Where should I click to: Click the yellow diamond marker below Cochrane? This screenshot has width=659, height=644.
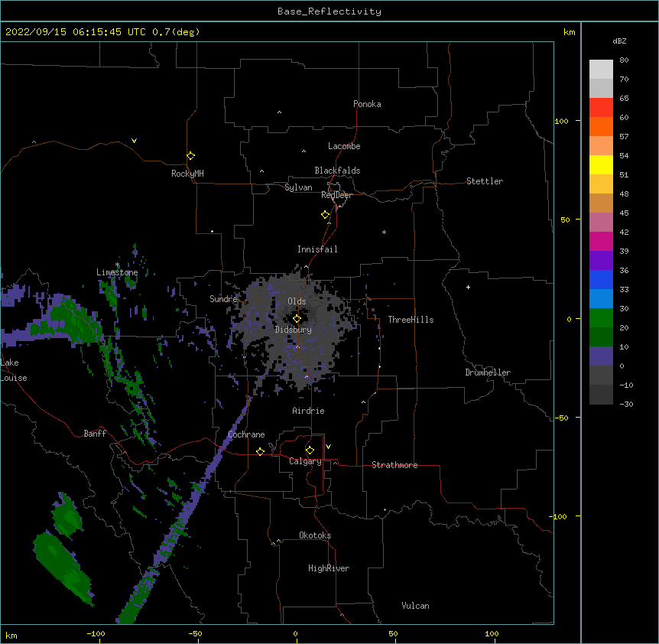pyautogui.click(x=260, y=451)
